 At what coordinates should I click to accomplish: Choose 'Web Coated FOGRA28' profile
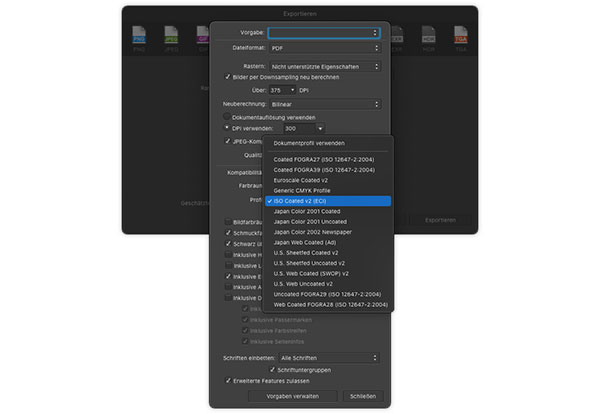[328, 305]
